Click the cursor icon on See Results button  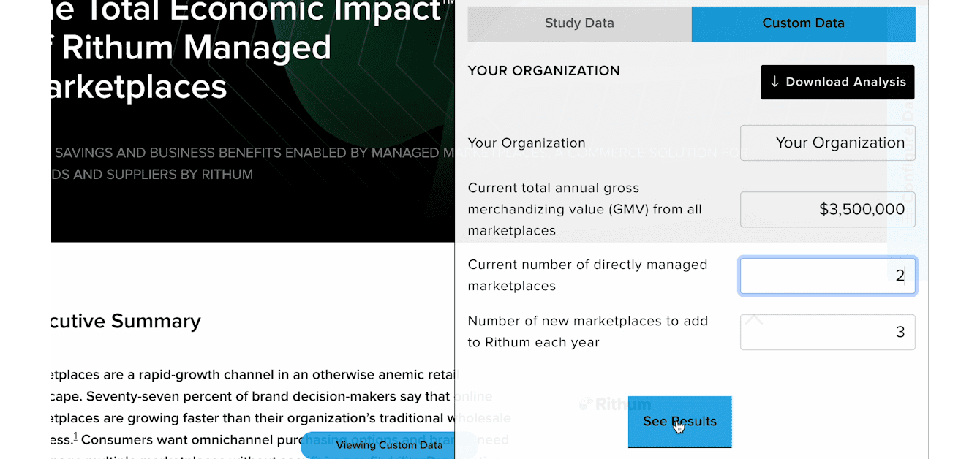click(679, 426)
